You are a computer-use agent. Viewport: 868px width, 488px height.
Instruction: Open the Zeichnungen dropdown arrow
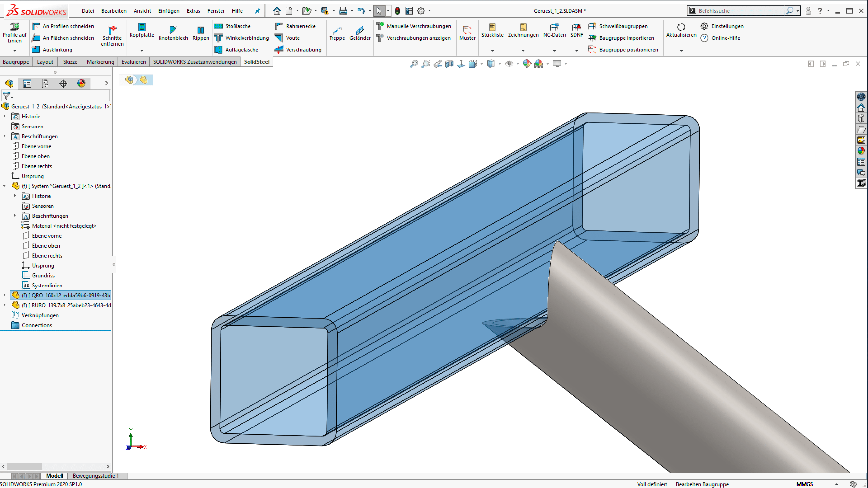523,51
